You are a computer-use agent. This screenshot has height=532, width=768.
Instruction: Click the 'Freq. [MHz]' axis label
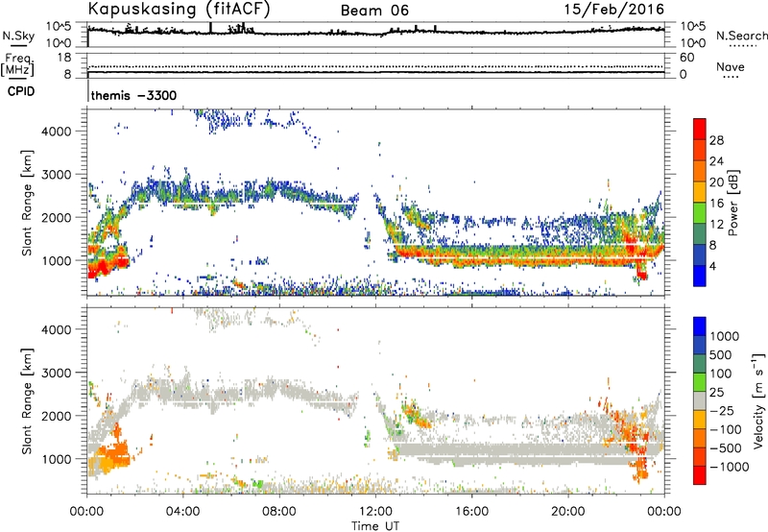(18, 65)
